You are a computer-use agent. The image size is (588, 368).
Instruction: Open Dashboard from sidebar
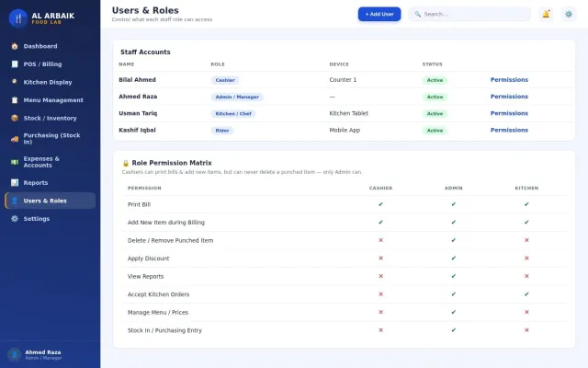(x=51, y=46)
